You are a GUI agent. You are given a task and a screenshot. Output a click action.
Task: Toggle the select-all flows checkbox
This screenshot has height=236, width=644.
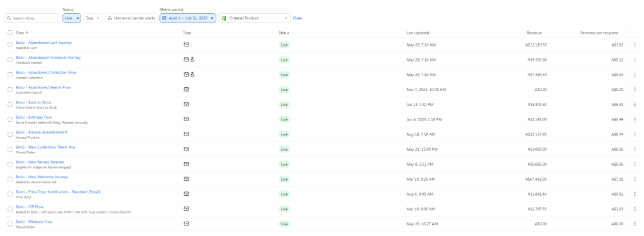pyautogui.click(x=10, y=33)
